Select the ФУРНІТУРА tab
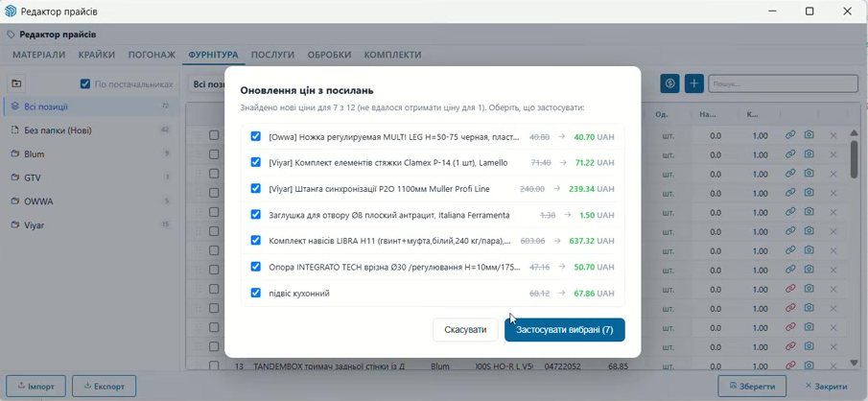868x401 pixels. click(x=213, y=55)
